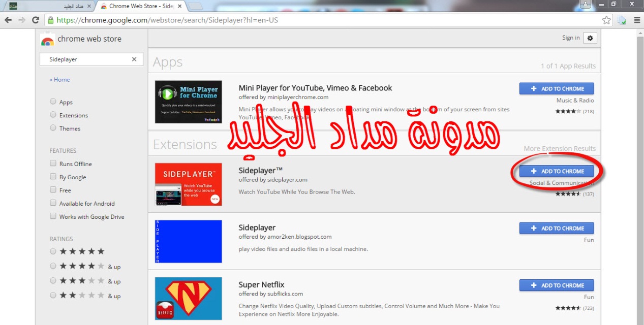Close the Chrome Web Store tab
This screenshot has height=325, width=644.
[181, 6]
